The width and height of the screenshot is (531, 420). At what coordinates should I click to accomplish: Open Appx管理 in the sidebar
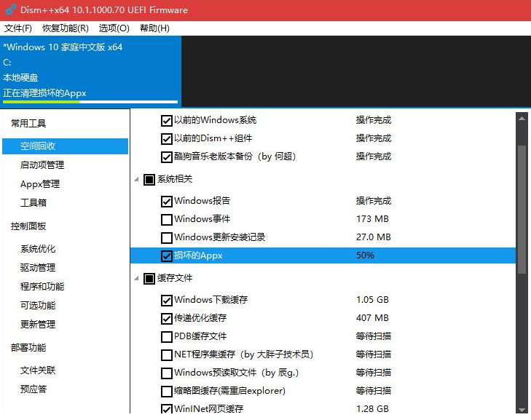click(40, 184)
